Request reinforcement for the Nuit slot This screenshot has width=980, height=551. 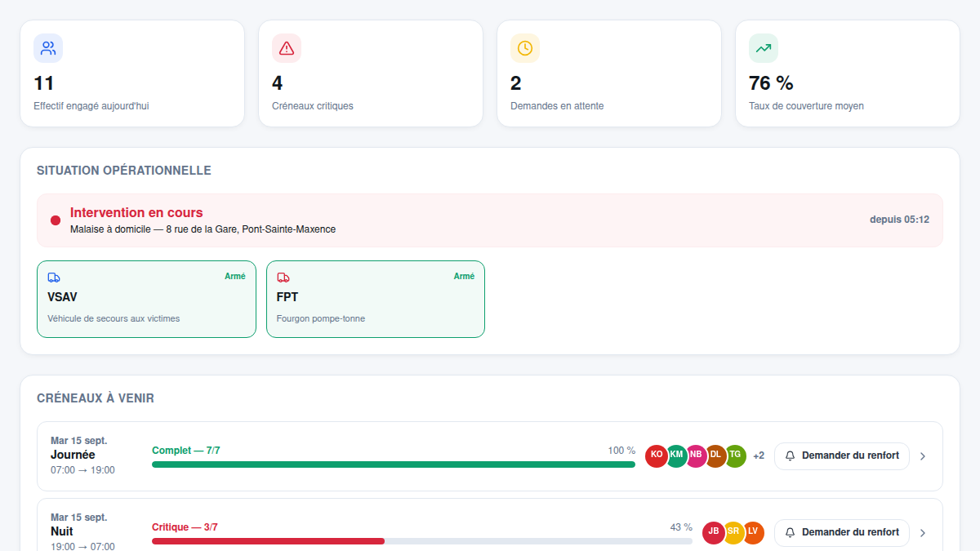point(842,532)
